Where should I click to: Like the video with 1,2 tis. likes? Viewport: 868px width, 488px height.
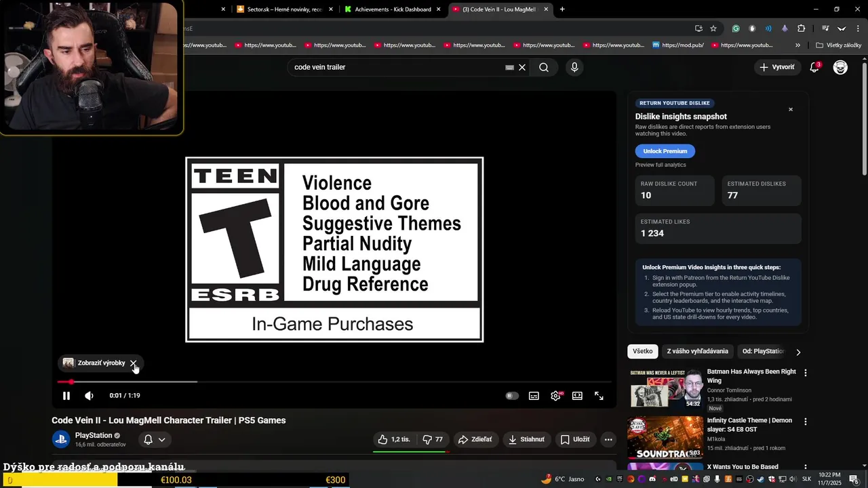[x=394, y=439]
